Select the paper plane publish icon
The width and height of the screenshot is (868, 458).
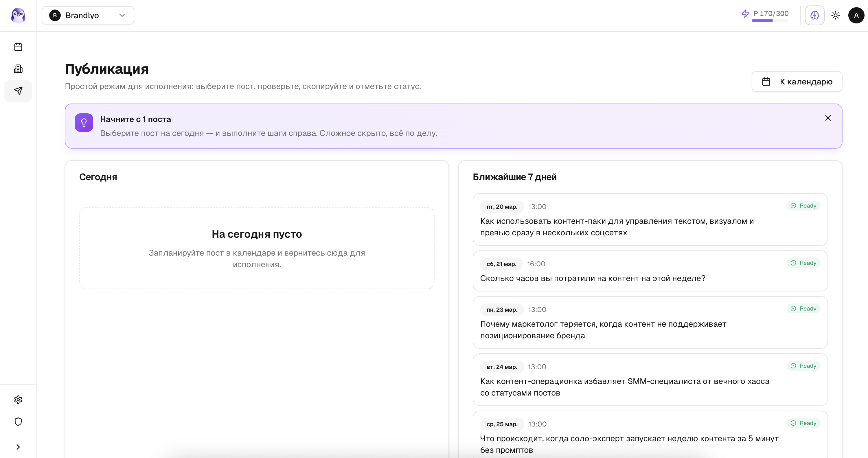point(18,91)
